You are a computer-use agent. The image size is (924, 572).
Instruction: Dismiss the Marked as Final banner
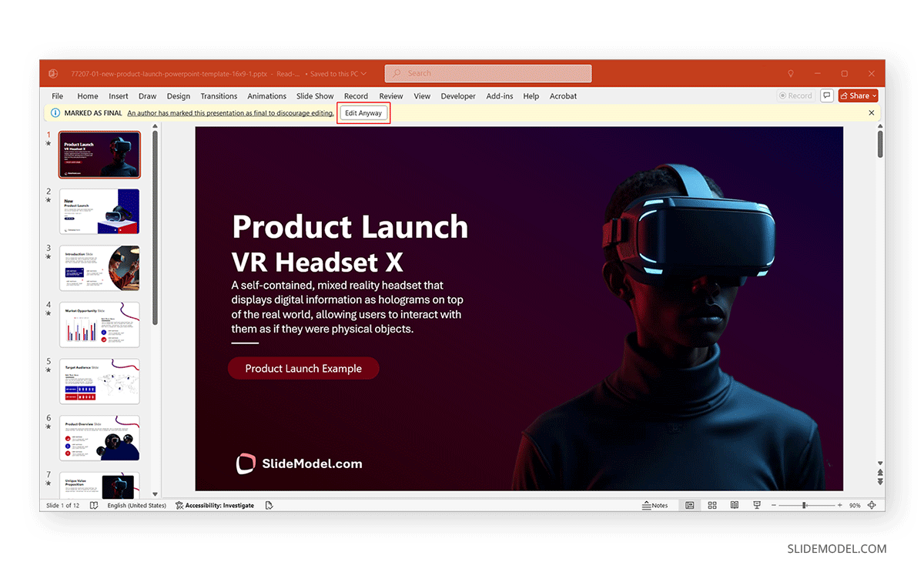[x=871, y=112]
